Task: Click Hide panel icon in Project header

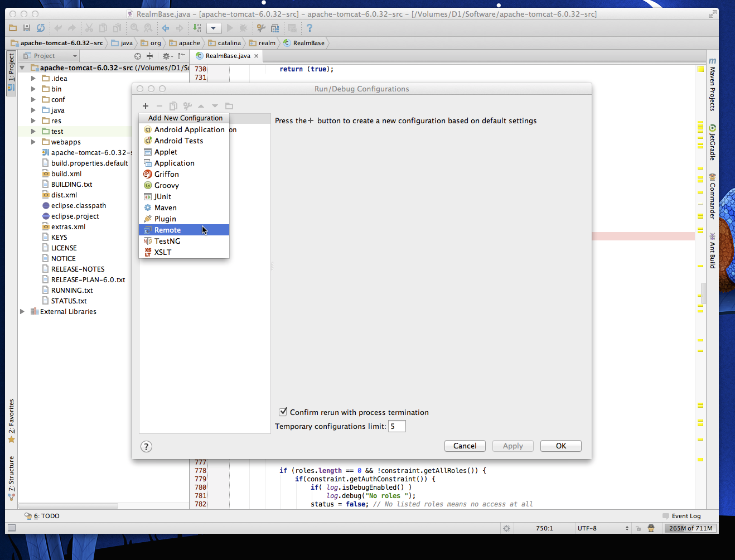Action: 181,56
